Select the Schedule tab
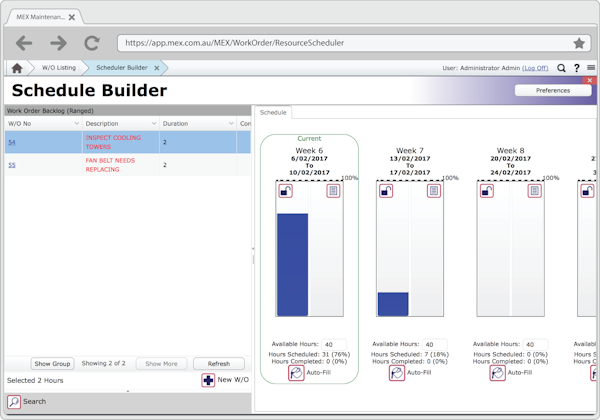Screen dimensions: 600x420 coord(273,112)
